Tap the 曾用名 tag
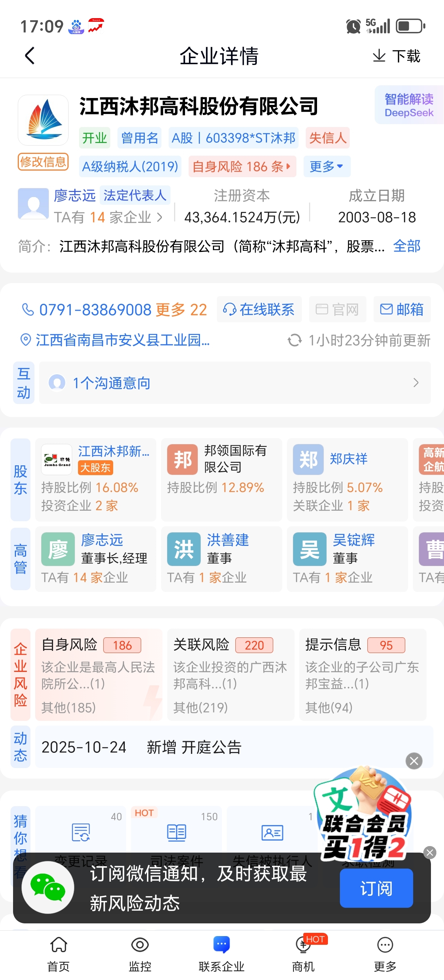 (140, 138)
